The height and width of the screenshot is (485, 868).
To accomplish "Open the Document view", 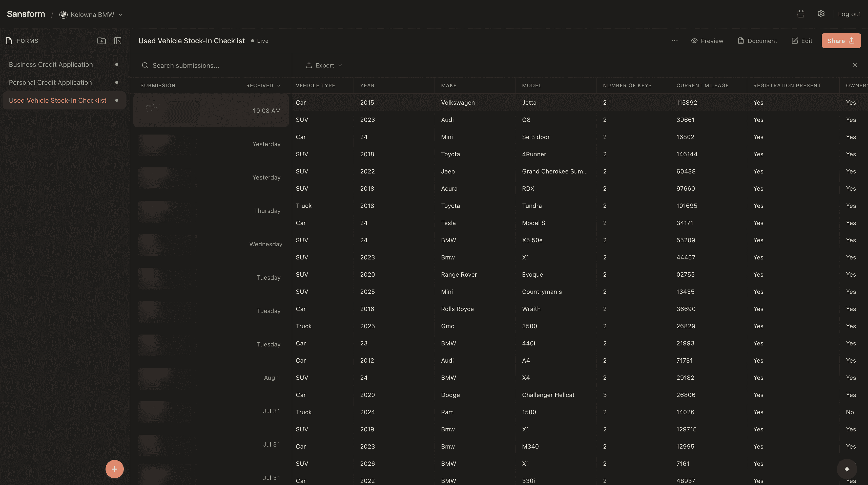I will 757,41.
